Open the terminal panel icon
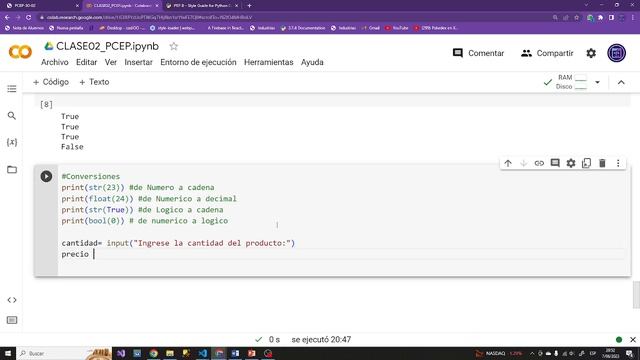The width and height of the screenshot is (640, 360). pos(12,320)
